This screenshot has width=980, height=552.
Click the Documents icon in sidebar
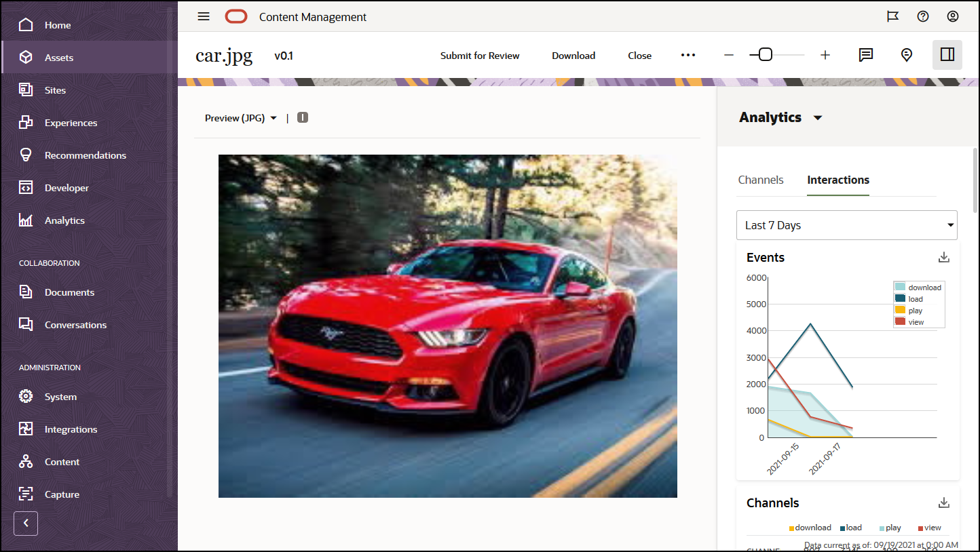tap(26, 292)
